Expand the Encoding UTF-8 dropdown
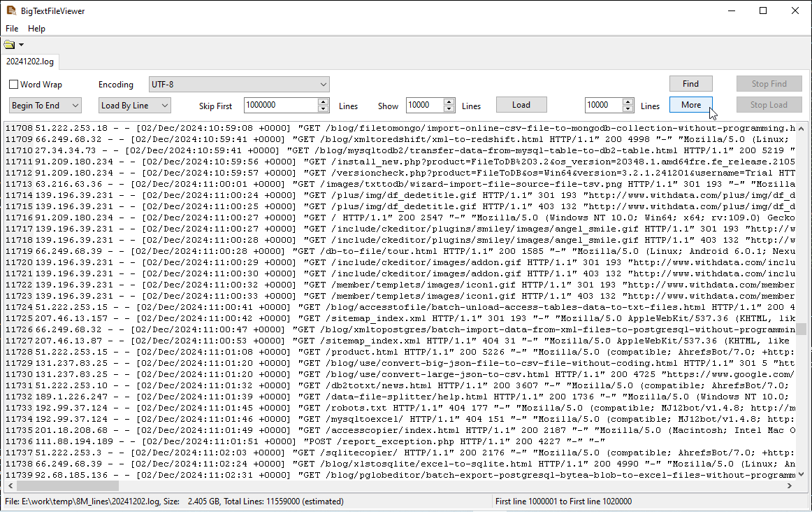Image resolution: width=812 pixels, height=512 pixels. 239,85
